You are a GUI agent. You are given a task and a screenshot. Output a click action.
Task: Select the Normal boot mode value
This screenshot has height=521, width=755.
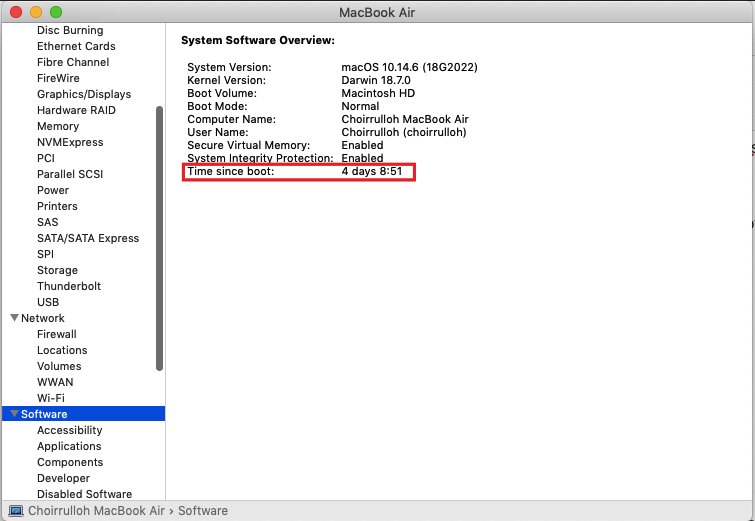360,106
